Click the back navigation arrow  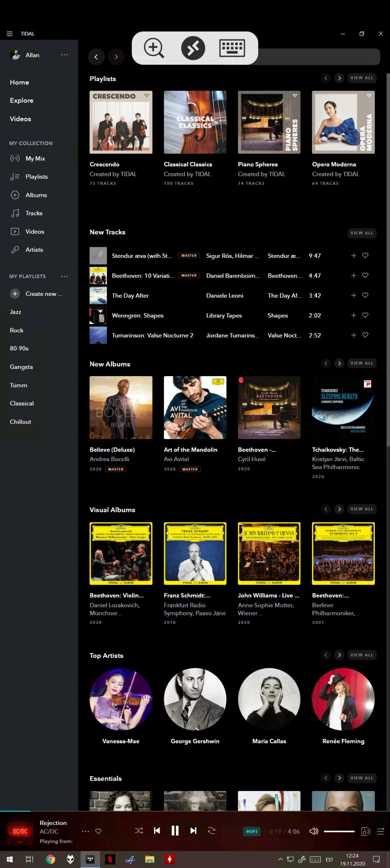click(x=96, y=57)
